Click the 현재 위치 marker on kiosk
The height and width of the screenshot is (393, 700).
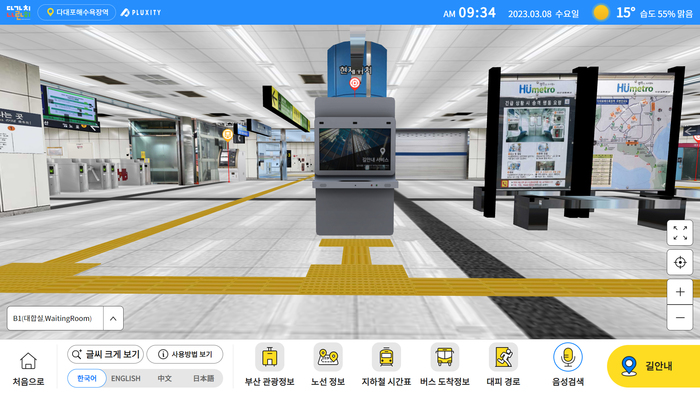click(354, 83)
